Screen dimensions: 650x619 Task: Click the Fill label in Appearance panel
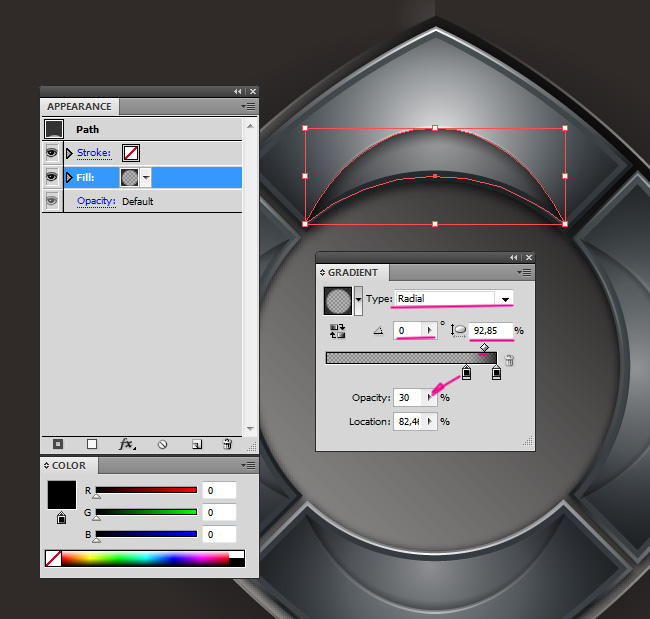(85, 177)
